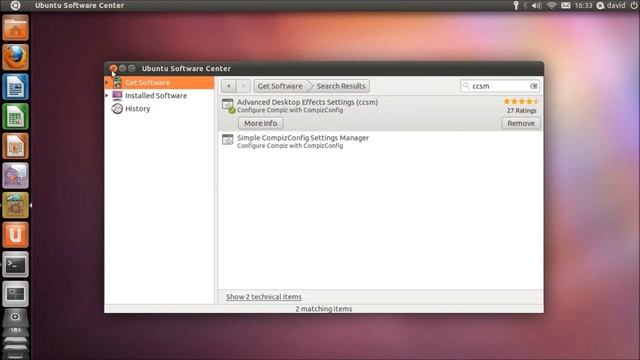Select the Get Software sidebar item
This screenshot has height=360, width=640.
tap(159, 82)
